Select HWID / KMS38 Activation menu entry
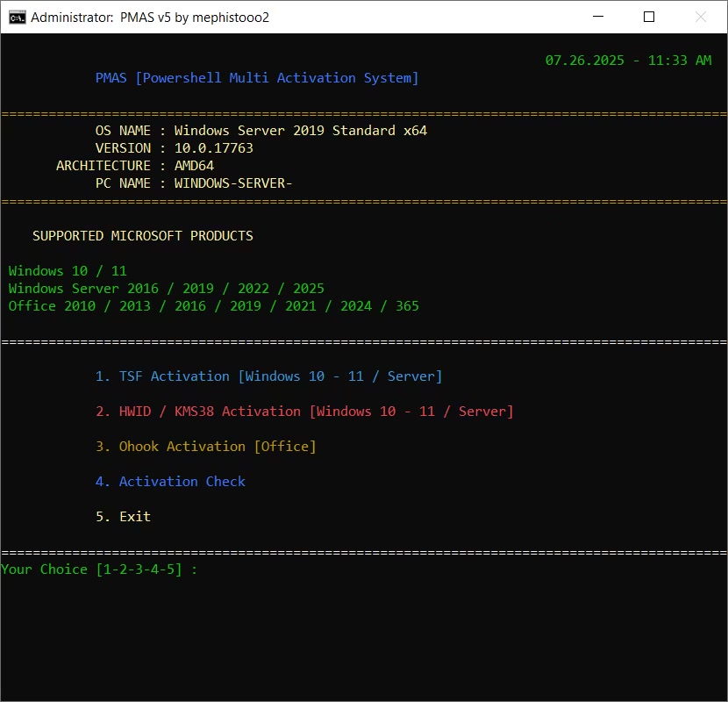The height and width of the screenshot is (702, 728). click(x=303, y=412)
